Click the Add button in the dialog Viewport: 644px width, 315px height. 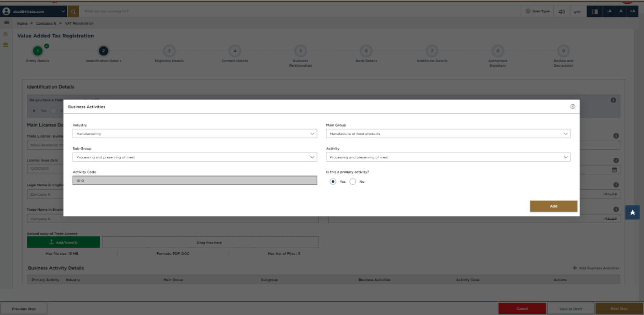[554, 206]
